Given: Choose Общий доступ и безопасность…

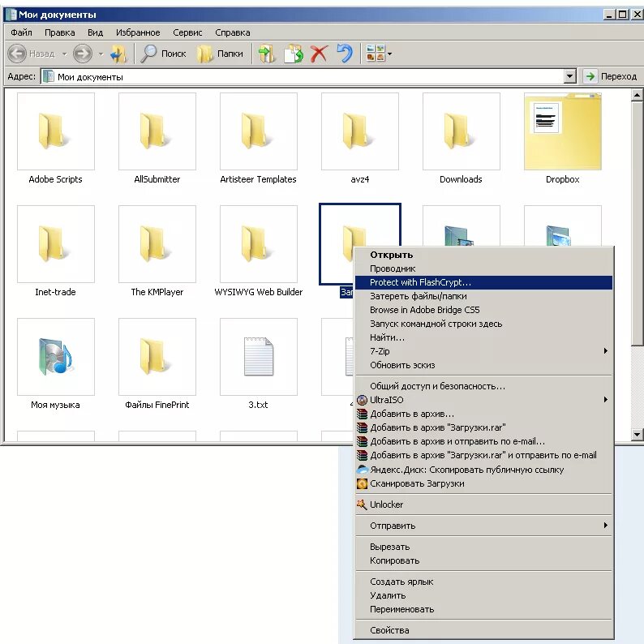Looking at the screenshot, I should tap(484, 386).
